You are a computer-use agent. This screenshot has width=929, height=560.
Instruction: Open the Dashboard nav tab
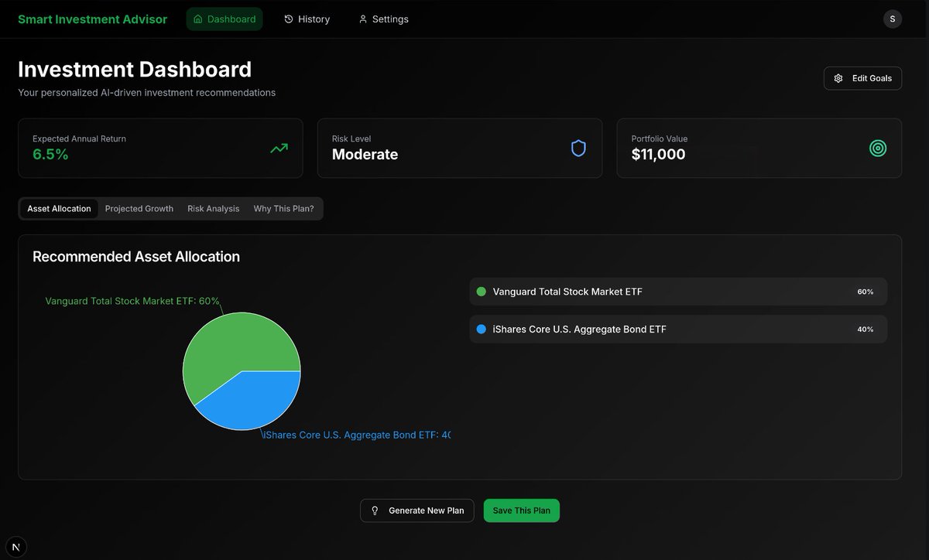[225, 19]
